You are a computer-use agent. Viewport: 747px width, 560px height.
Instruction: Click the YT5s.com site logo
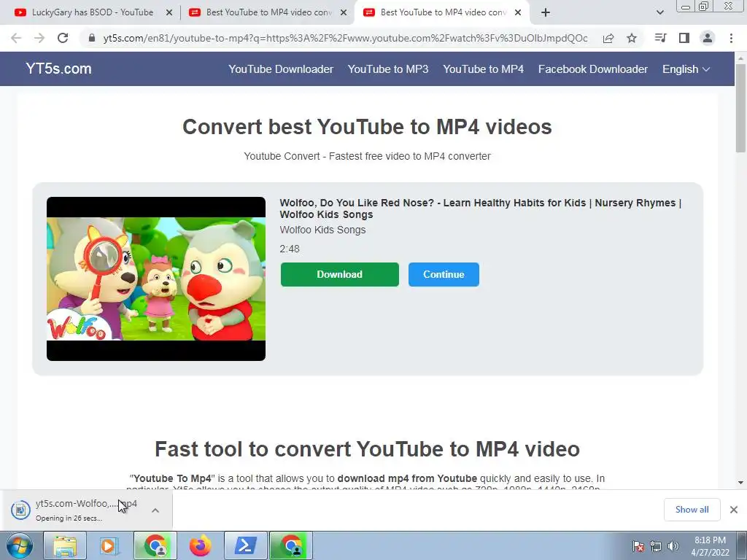tap(58, 69)
